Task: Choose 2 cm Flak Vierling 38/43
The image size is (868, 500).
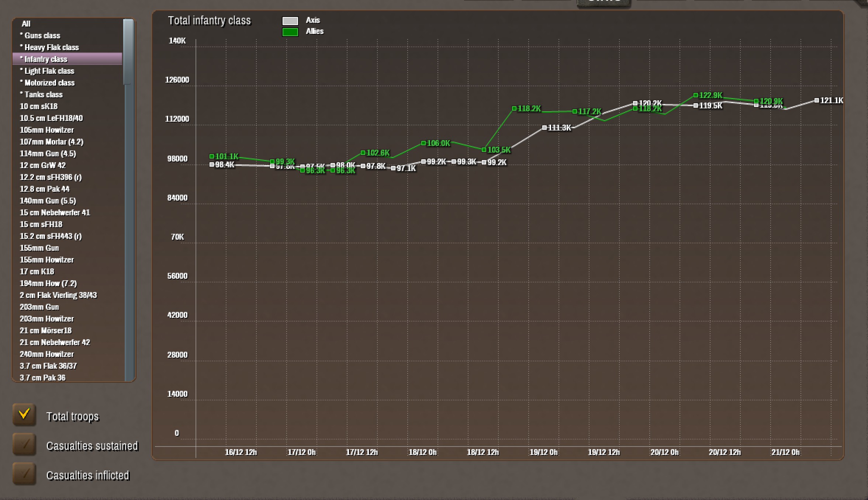Action: [58, 295]
